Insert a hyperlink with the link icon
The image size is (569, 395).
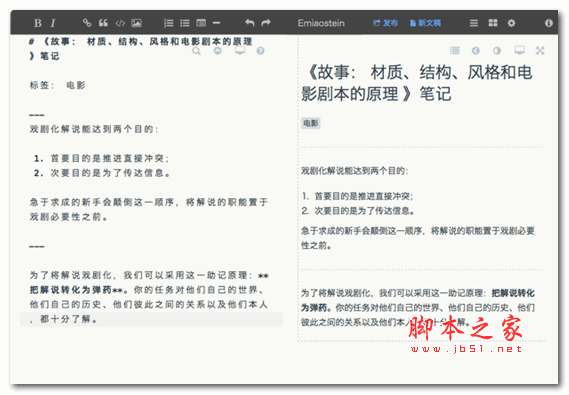tap(86, 23)
